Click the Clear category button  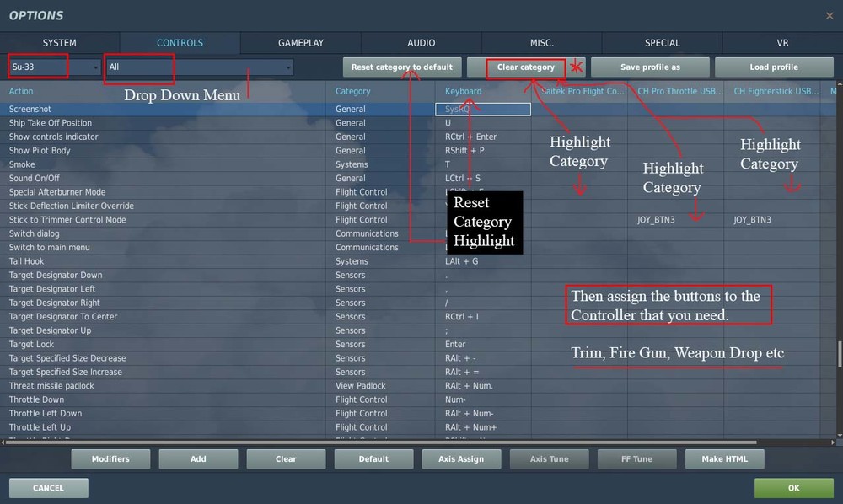pos(524,66)
